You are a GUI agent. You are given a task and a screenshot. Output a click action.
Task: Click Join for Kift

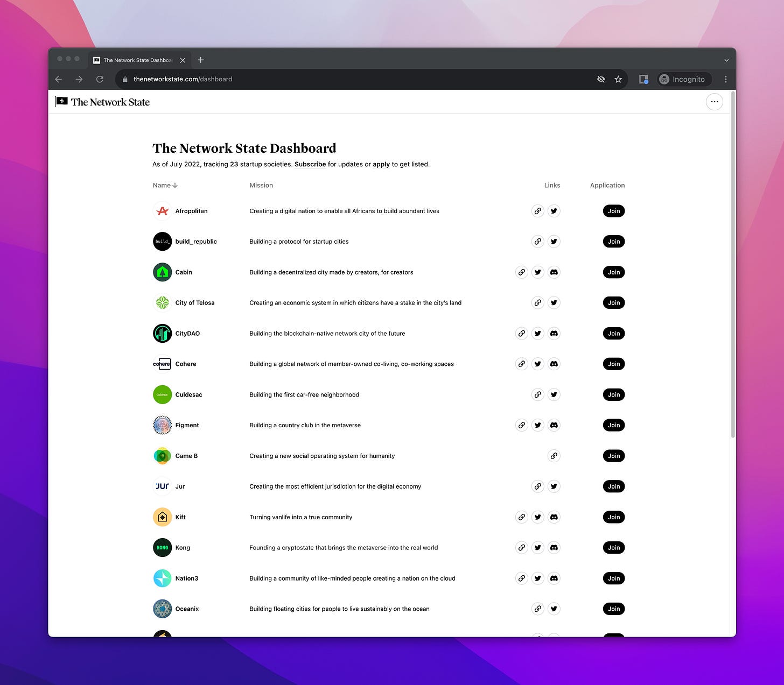point(614,517)
